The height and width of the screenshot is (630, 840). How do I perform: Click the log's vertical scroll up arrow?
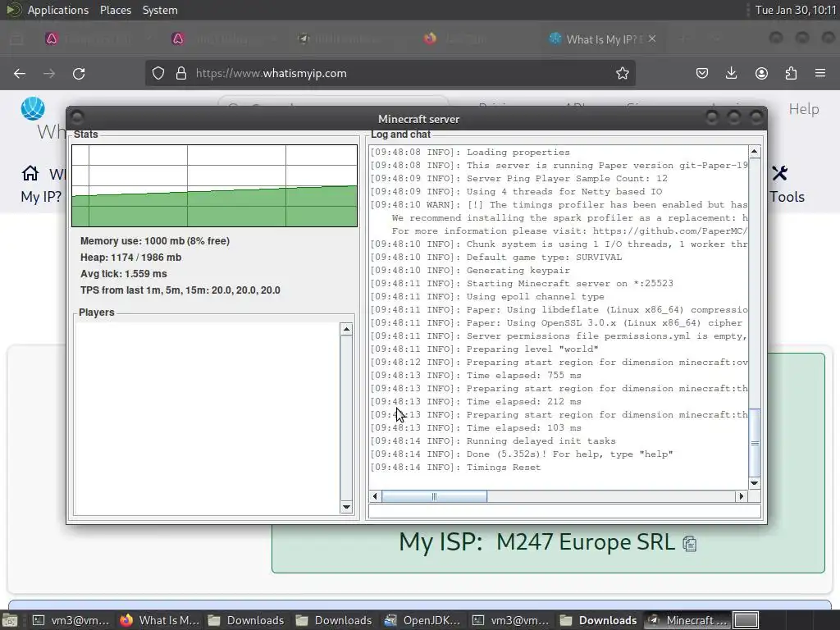(755, 152)
